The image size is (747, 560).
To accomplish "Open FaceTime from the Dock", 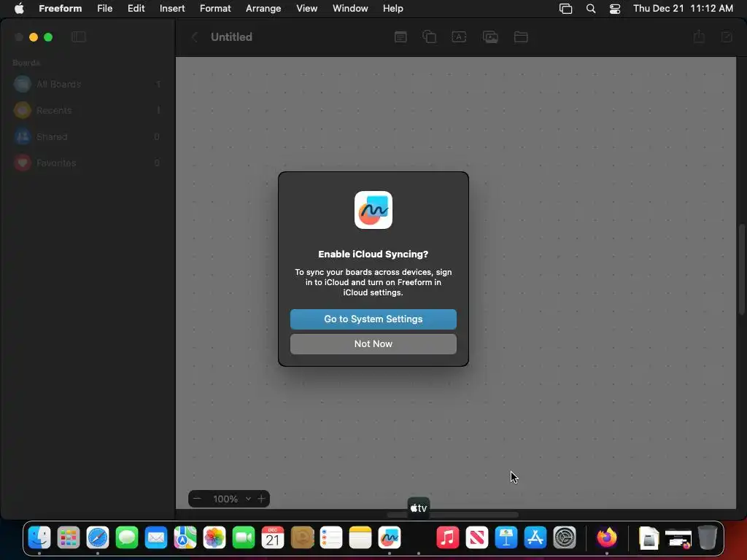I will tap(244, 538).
